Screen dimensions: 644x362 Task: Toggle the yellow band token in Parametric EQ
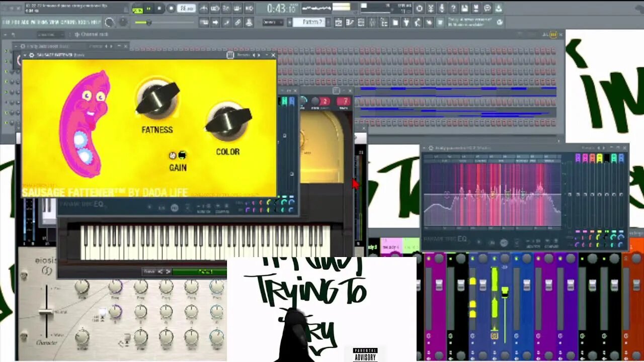coord(599,158)
